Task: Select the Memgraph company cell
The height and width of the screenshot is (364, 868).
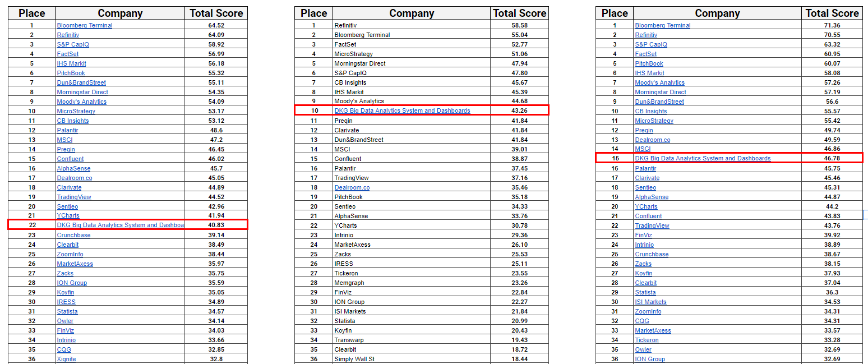Action: pos(349,283)
